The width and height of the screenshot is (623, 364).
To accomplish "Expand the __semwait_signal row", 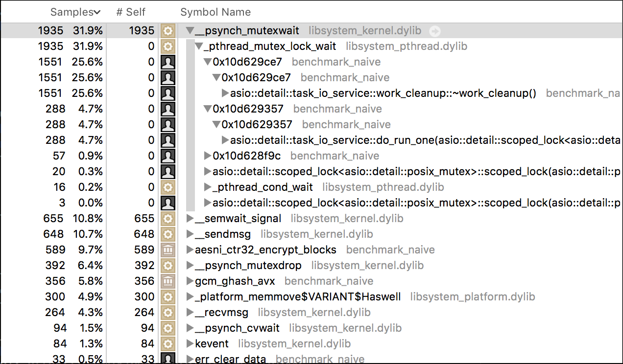I will pos(190,219).
